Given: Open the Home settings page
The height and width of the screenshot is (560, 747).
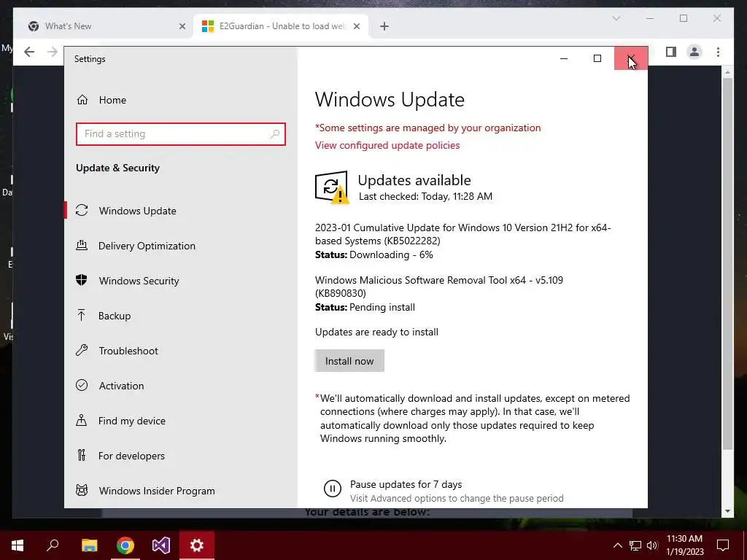Looking at the screenshot, I should point(112,100).
